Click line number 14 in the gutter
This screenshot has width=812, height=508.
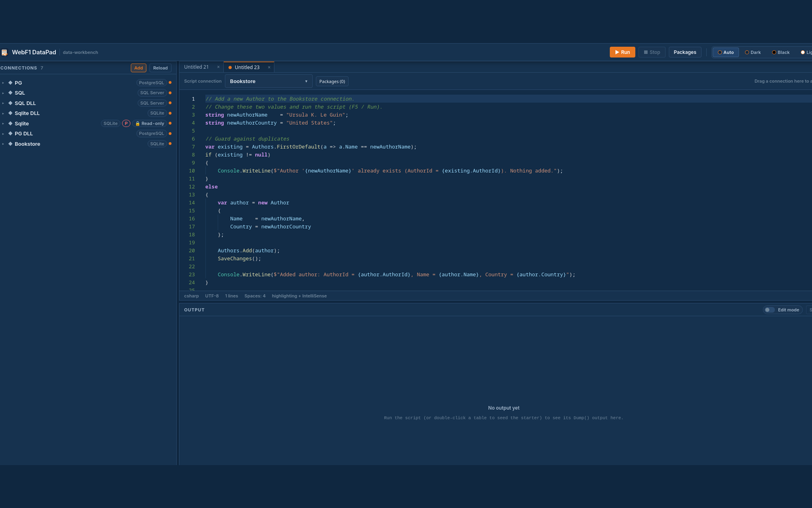click(192, 203)
